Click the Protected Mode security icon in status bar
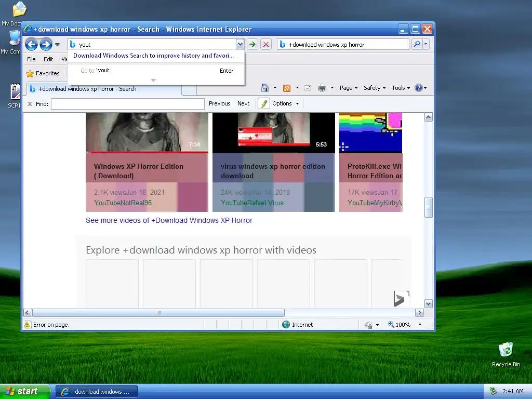This screenshot has width=532, height=399. [368, 325]
